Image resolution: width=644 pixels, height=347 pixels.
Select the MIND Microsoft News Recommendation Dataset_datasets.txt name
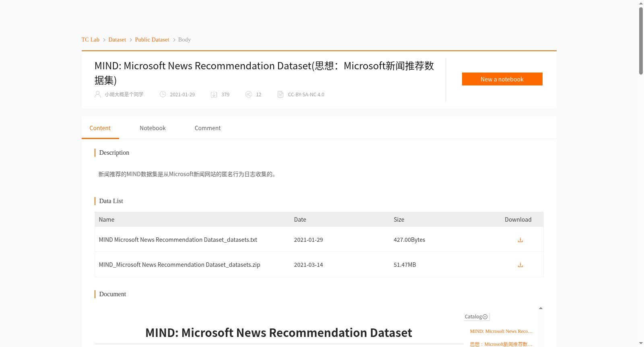(178, 240)
